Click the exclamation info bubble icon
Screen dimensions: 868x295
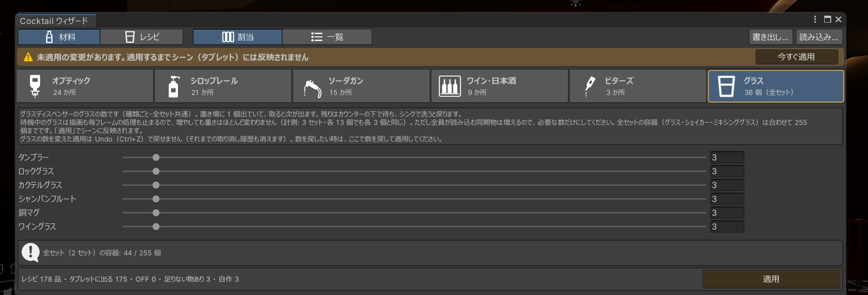click(x=30, y=252)
